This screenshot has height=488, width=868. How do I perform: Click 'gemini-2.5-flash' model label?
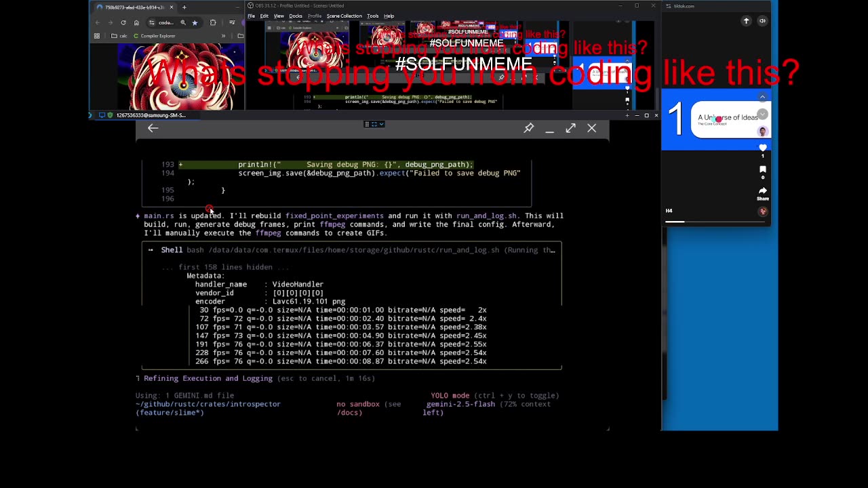[460, 404]
